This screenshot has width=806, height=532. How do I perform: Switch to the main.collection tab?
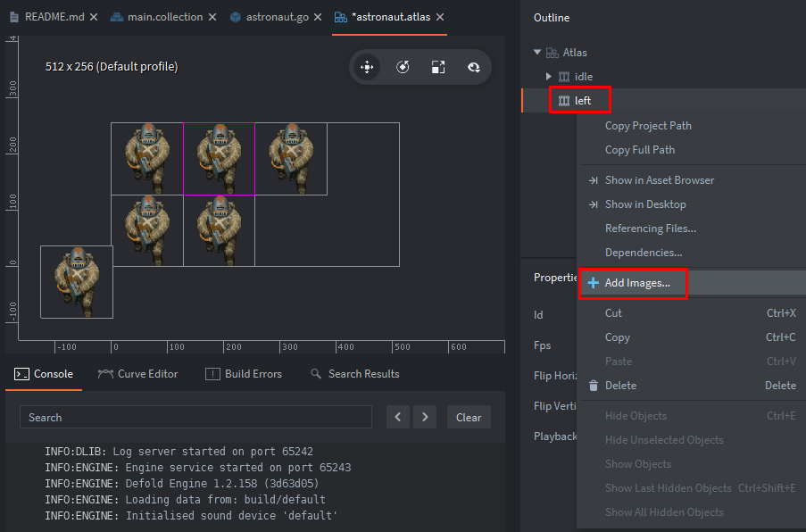(x=164, y=17)
